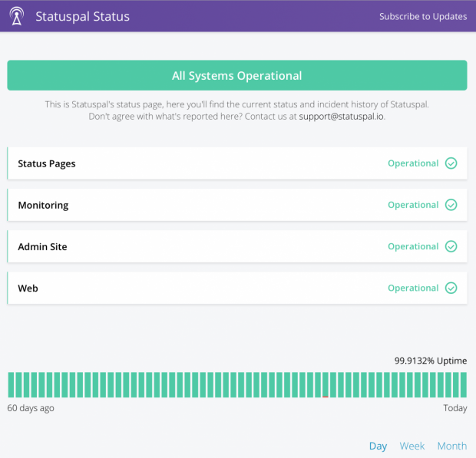Click the Statuspal Status header title
This screenshot has width=476, height=458.
point(82,16)
